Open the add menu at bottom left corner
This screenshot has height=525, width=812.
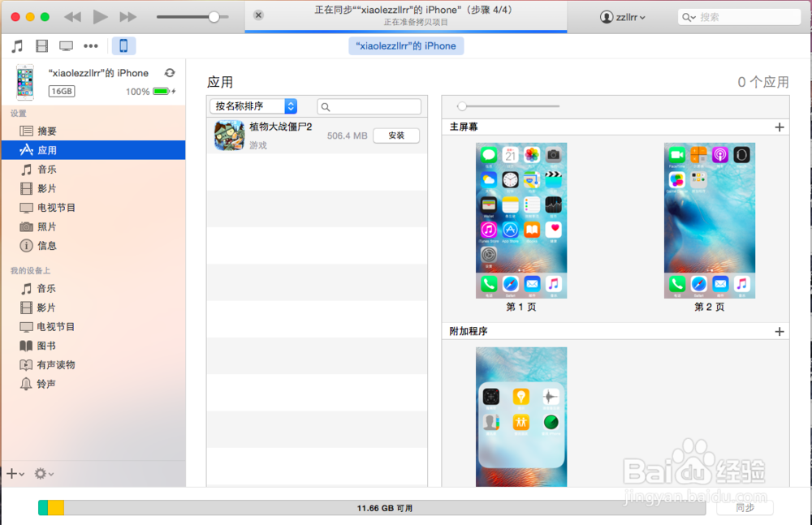coord(13,474)
